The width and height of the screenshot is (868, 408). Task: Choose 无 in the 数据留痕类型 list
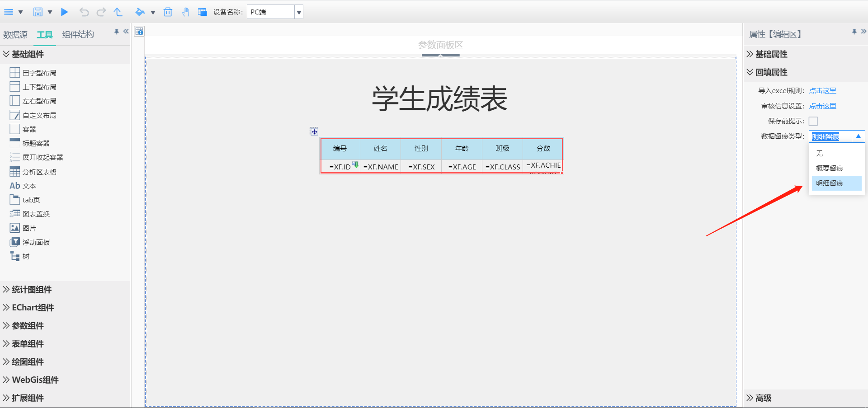pyautogui.click(x=819, y=154)
